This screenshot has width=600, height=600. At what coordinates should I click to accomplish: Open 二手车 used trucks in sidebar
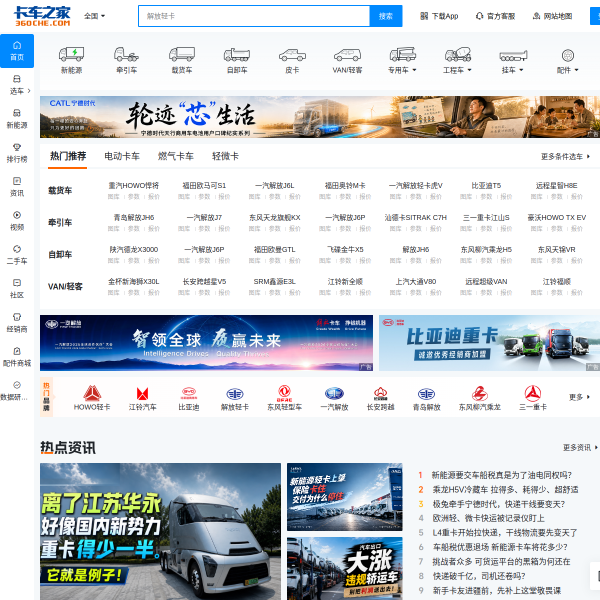tap(17, 255)
